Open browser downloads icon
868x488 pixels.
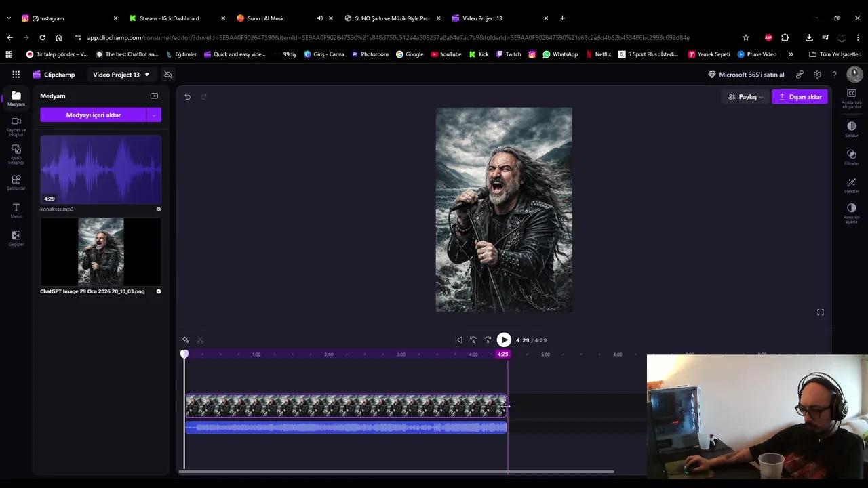point(809,37)
